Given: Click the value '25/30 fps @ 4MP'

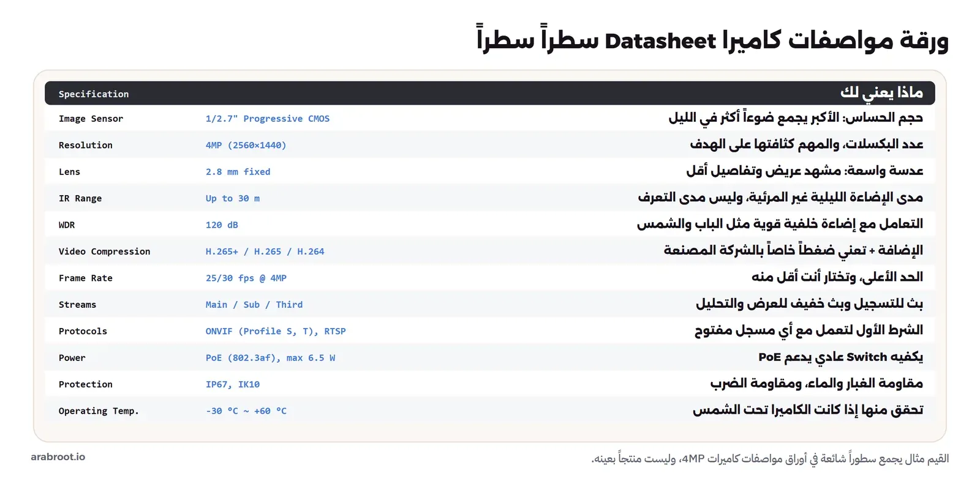Looking at the screenshot, I should (246, 278).
